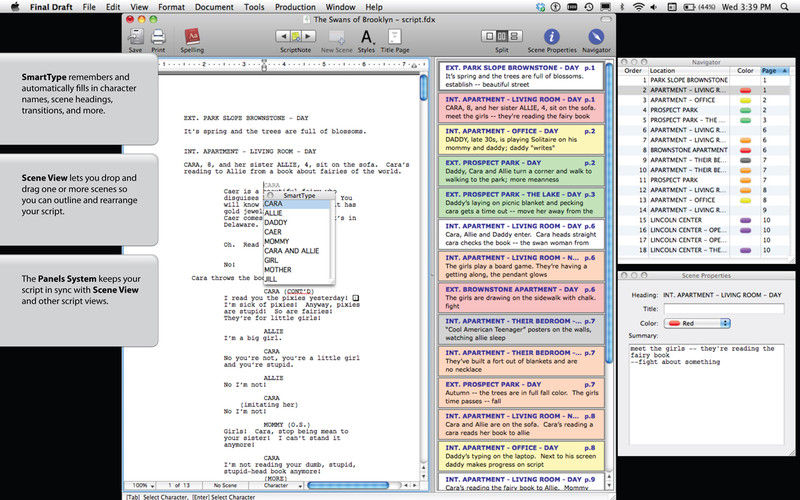Click red color tag on Navigator row 2
800x500 pixels.
point(745,90)
